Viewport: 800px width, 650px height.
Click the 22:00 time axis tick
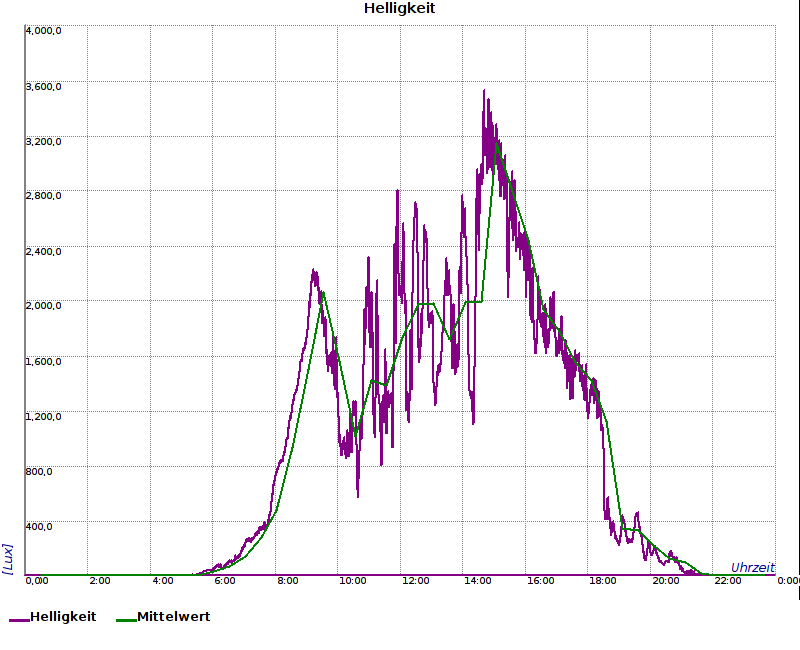[x=727, y=581]
